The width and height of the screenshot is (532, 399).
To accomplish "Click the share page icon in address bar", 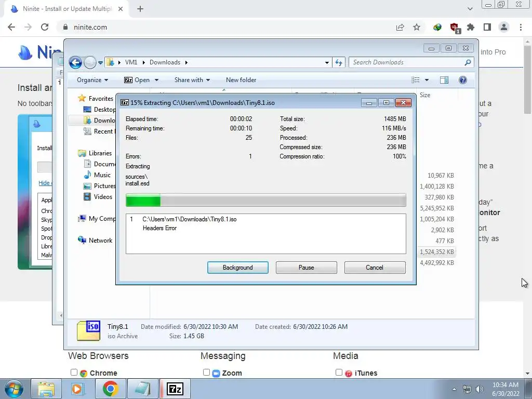I will [400, 27].
